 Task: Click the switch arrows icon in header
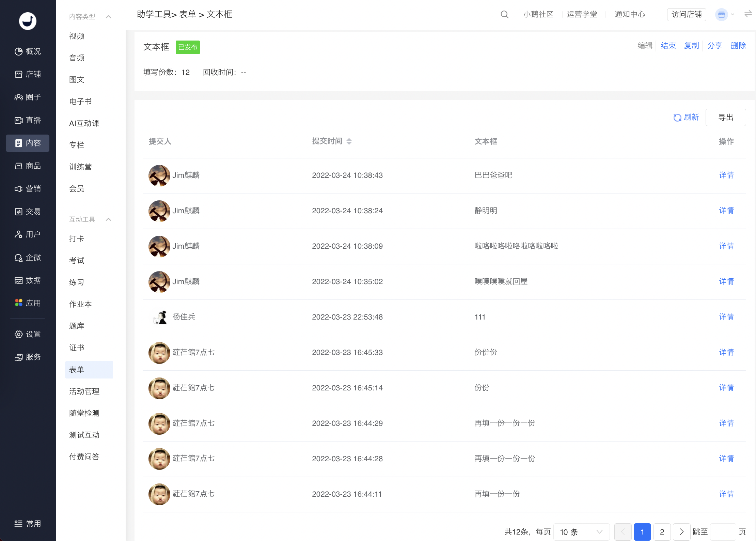(x=748, y=14)
